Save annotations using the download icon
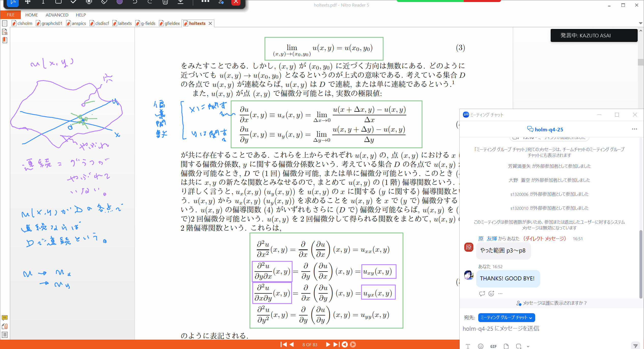 (181, 2)
